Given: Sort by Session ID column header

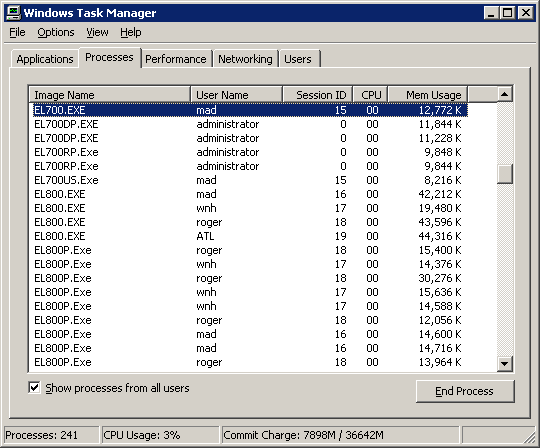Looking at the screenshot, I should [x=318, y=95].
